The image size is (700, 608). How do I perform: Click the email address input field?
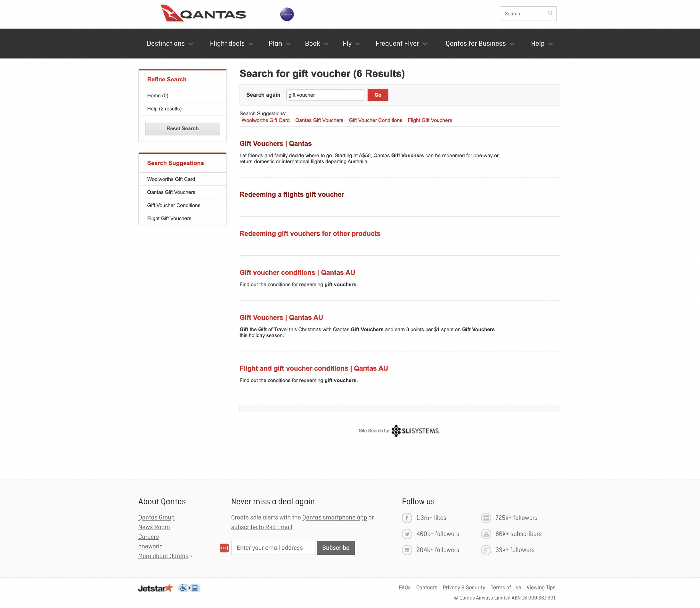tap(273, 548)
